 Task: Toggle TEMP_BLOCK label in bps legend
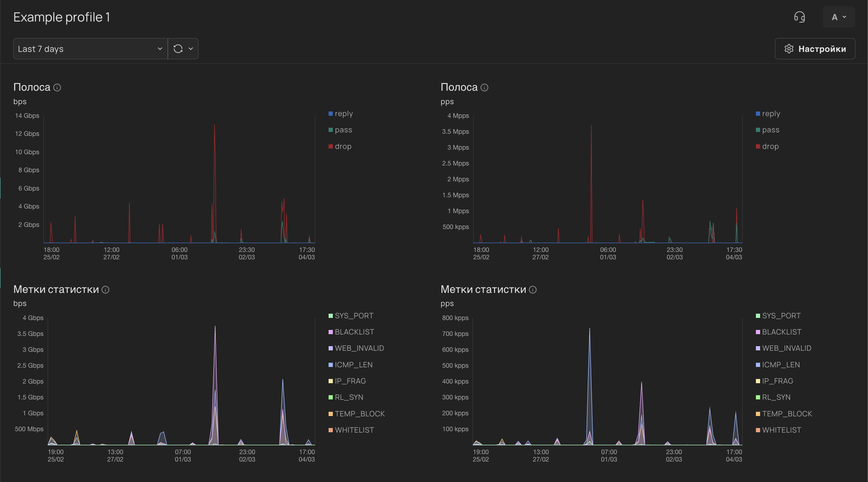(x=359, y=414)
